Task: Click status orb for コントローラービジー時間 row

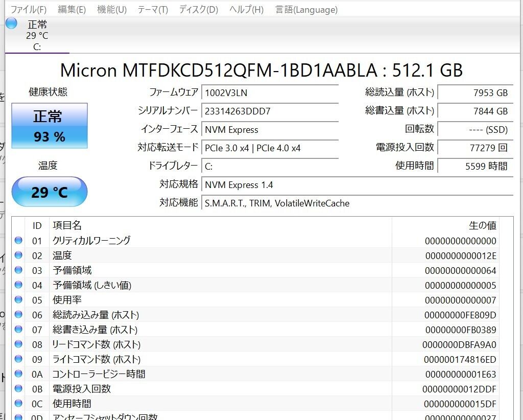Action: tap(19, 374)
